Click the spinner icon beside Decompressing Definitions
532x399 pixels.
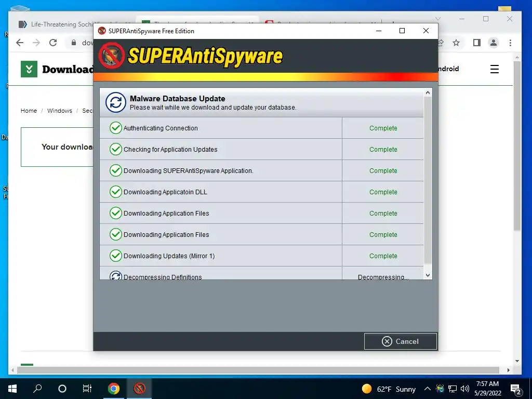[x=116, y=275]
